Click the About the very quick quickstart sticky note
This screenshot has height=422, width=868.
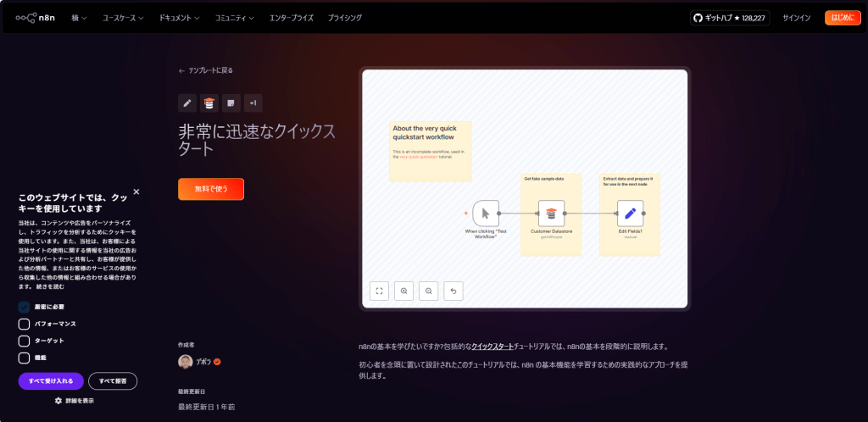(x=430, y=151)
